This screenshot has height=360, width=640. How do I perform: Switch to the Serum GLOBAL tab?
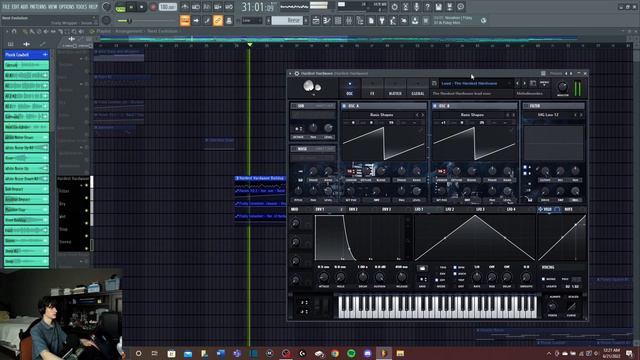(418, 88)
